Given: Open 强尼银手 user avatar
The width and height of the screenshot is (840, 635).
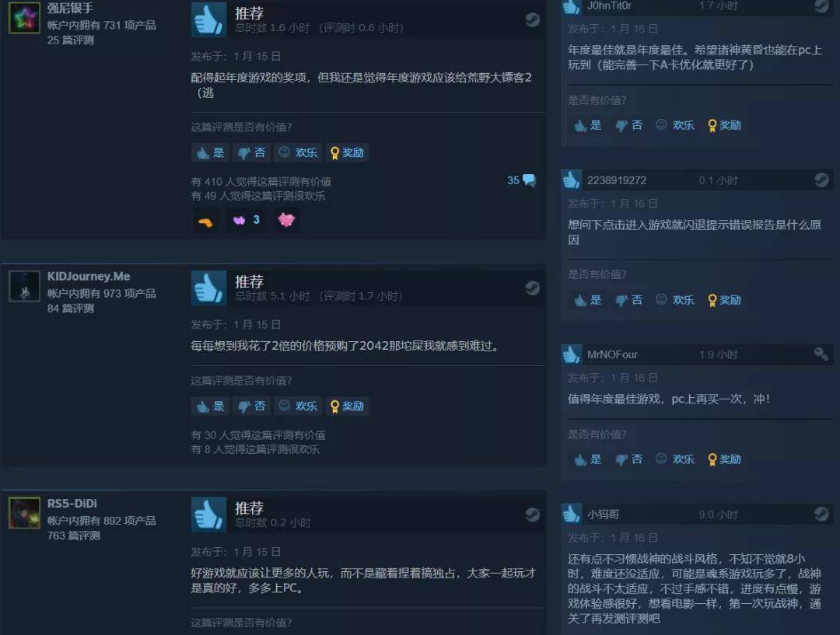Looking at the screenshot, I should [25, 18].
